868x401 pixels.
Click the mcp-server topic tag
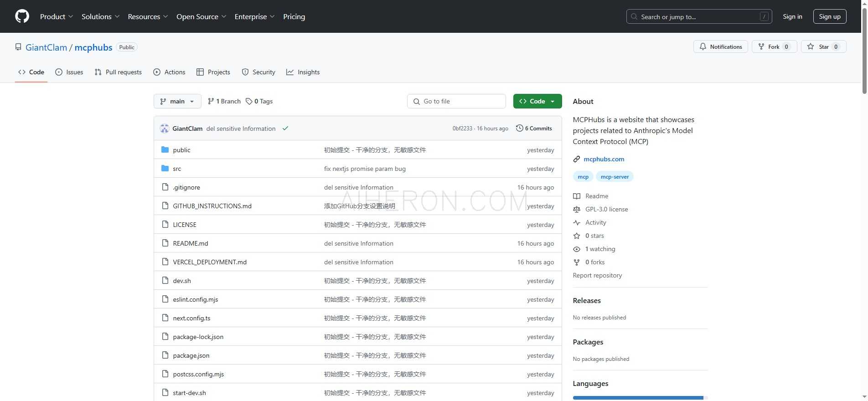[615, 177]
